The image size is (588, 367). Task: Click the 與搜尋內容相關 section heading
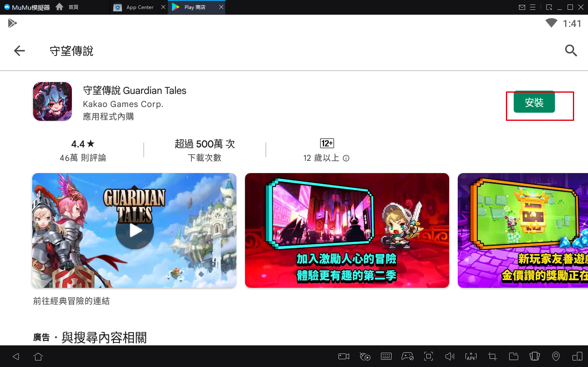pyautogui.click(x=104, y=338)
